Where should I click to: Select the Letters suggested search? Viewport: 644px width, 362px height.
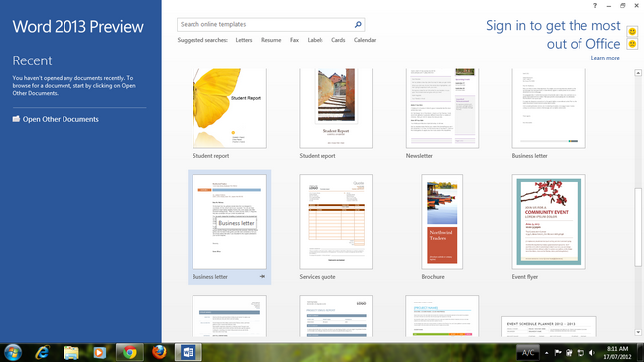pyautogui.click(x=244, y=40)
